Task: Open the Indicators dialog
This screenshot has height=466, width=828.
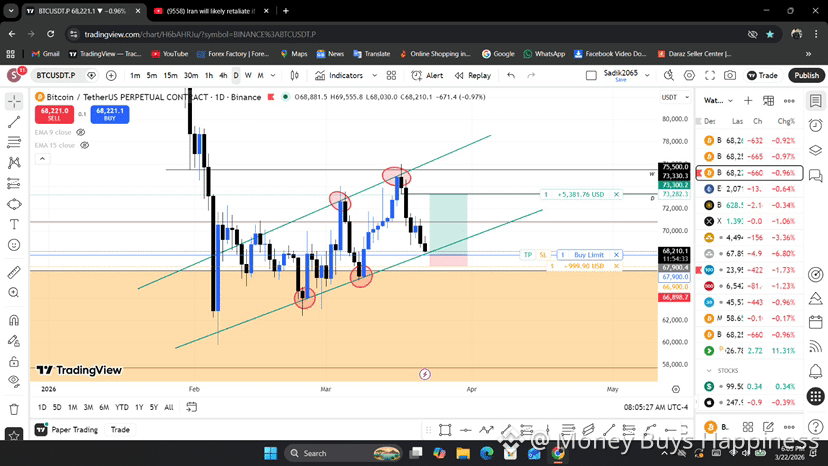Action: click(339, 76)
